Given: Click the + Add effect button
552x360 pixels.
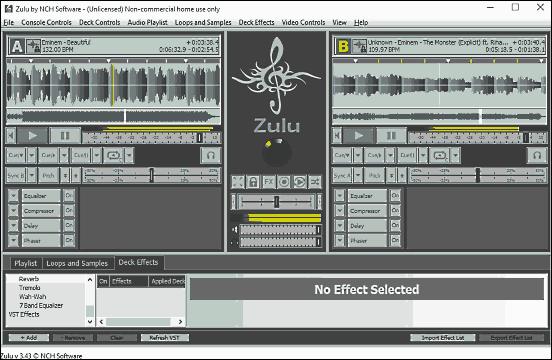Looking at the screenshot, I should [x=29, y=337].
